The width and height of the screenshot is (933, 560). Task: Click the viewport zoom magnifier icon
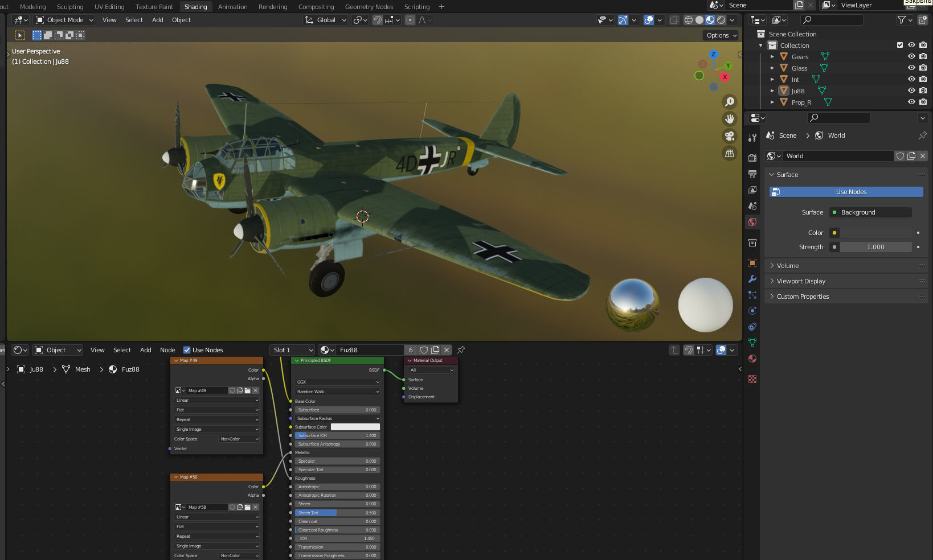[x=730, y=102]
